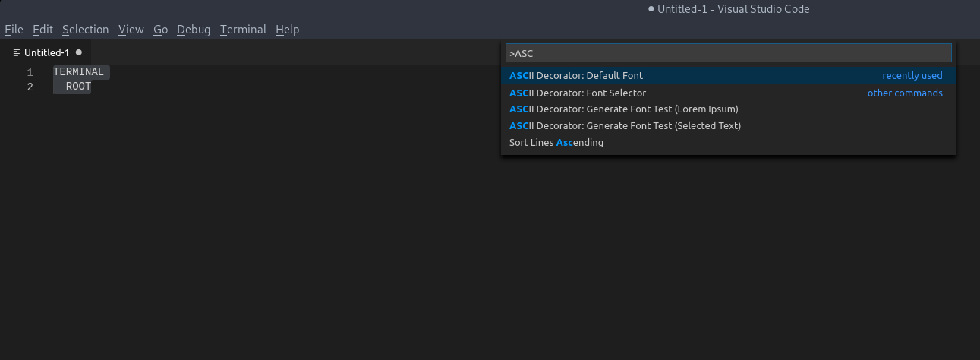Click the file icon on Untitled-1 tab

pyautogui.click(x=17, y=52)
